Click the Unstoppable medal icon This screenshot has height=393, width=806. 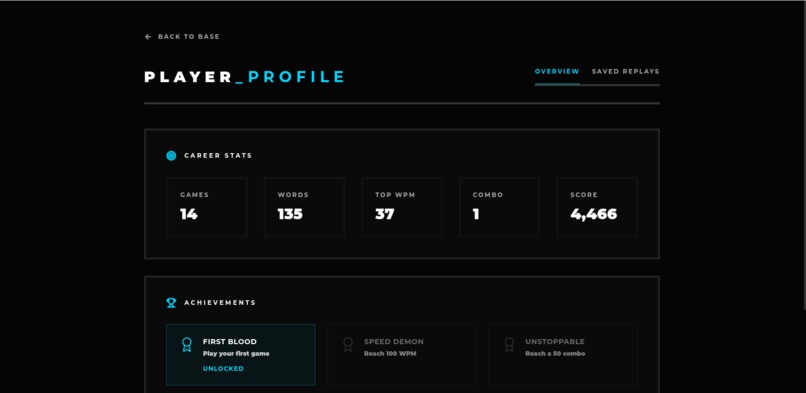[509, 344]
